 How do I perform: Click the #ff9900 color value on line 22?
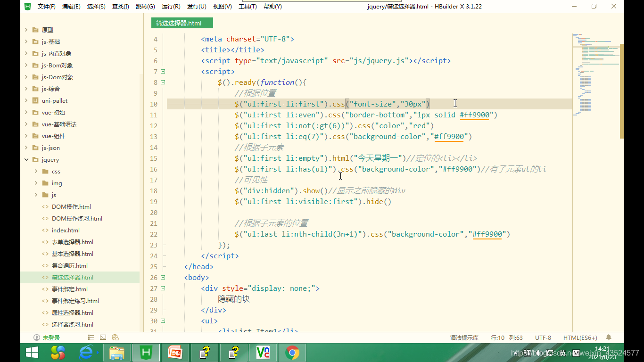coord(487,234)
